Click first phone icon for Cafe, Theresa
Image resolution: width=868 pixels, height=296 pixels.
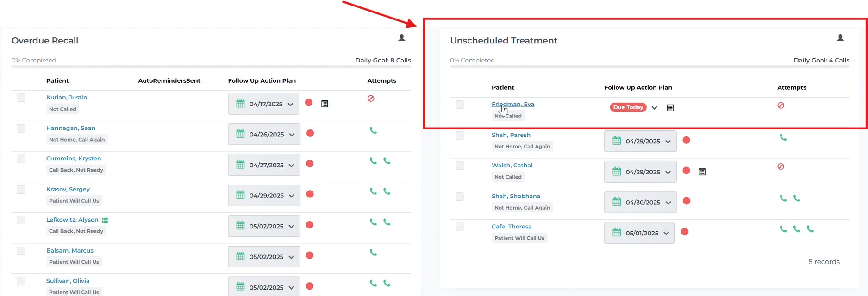pos(783,229)
